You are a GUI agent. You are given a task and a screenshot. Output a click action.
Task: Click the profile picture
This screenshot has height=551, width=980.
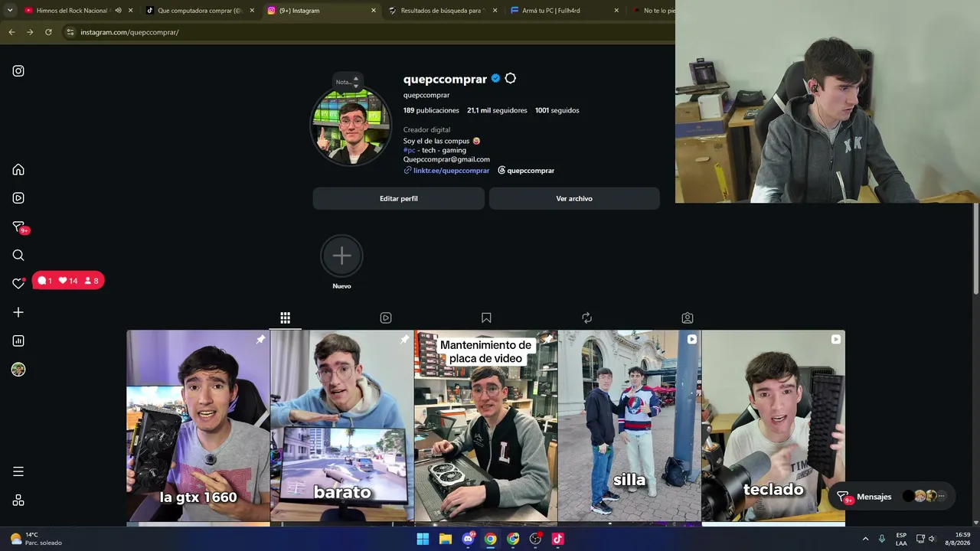point(351,126)
